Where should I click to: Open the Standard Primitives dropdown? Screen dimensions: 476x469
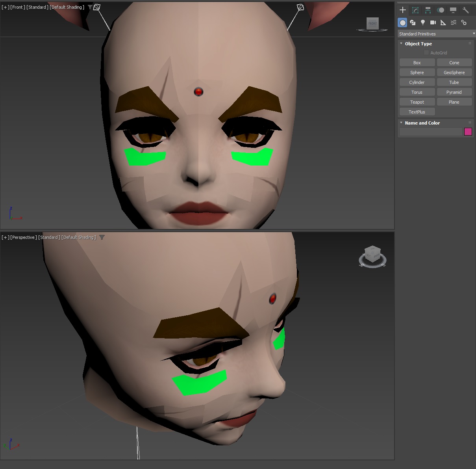(x=436, y=33)
